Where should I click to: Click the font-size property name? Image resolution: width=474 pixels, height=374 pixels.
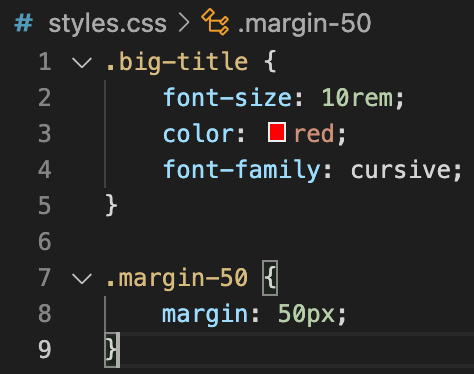pyautogui.click(x=228, y=98)
